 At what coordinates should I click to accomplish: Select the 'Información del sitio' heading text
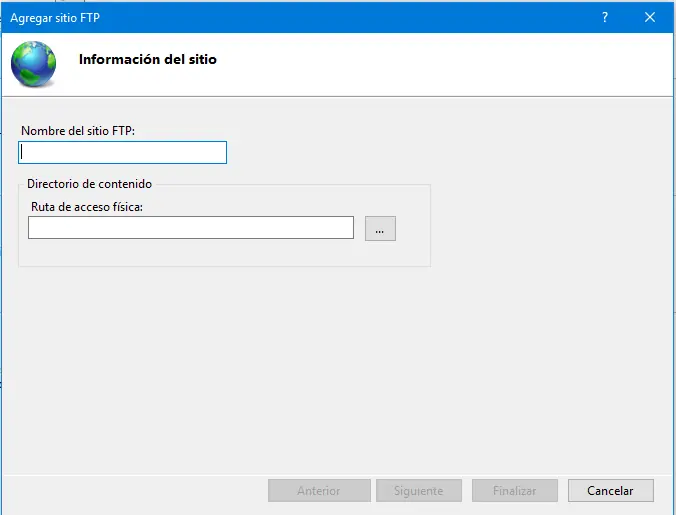coord(147,59)
